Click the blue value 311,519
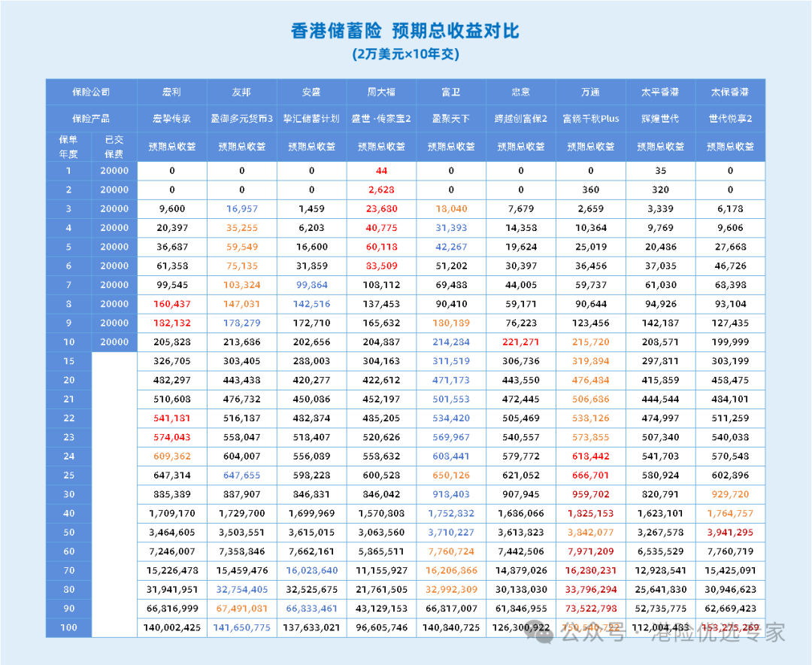The height and width of the screenshot is (665, 812). click(451, 361)
